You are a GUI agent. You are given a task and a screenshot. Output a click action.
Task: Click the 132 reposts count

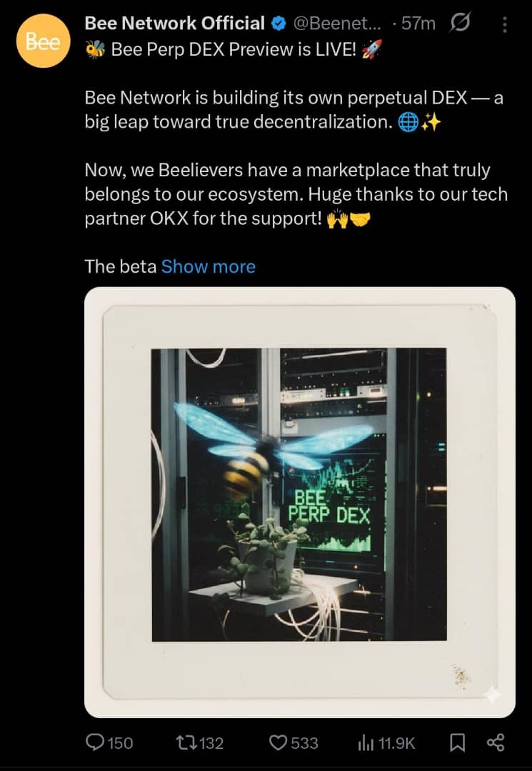[211, 743]
